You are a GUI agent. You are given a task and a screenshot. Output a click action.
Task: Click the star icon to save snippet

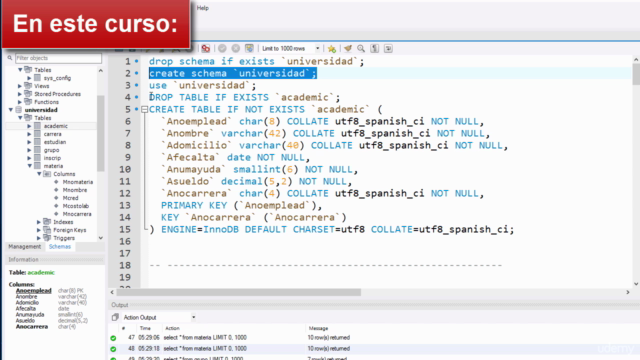point(332,49)
